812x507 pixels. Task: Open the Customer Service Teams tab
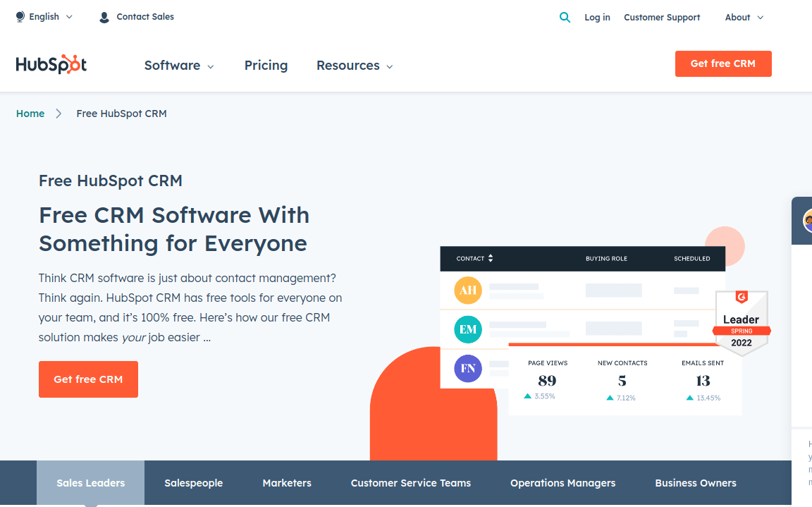click(x=411, y=482)
